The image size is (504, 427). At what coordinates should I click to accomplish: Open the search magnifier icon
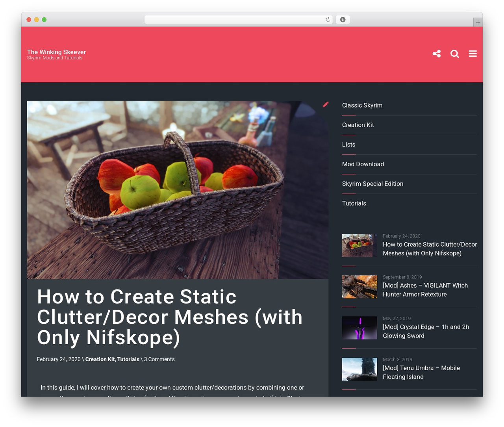pos(455,54)
